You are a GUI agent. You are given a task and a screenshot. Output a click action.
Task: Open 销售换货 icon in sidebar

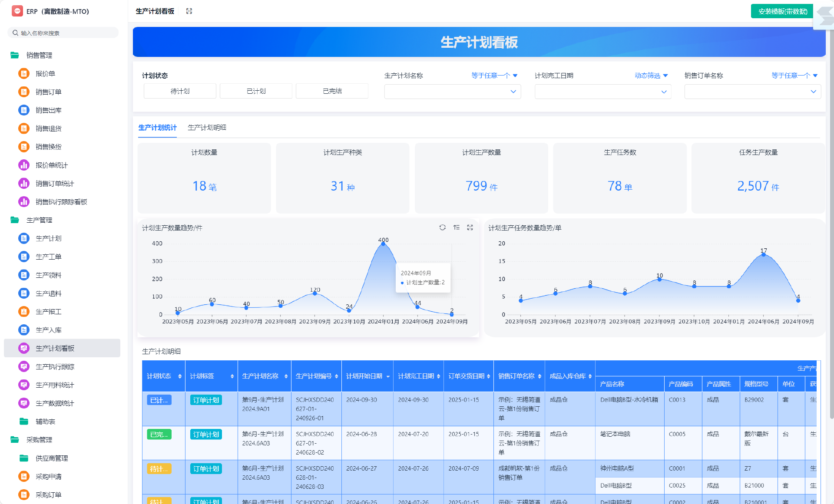pyautogui.click(x=23, y=147)
